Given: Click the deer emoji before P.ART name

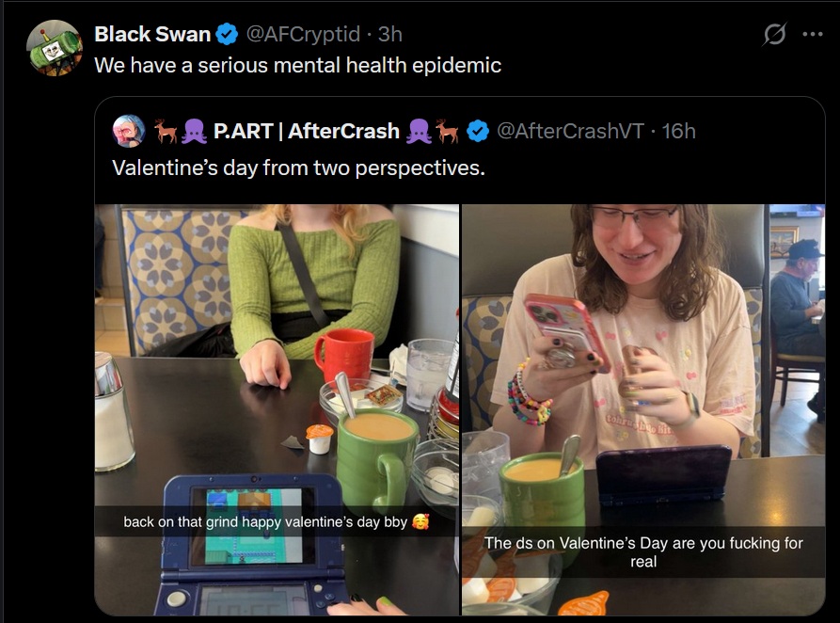Looking at the screenshot, I should (x=166, y=132).
